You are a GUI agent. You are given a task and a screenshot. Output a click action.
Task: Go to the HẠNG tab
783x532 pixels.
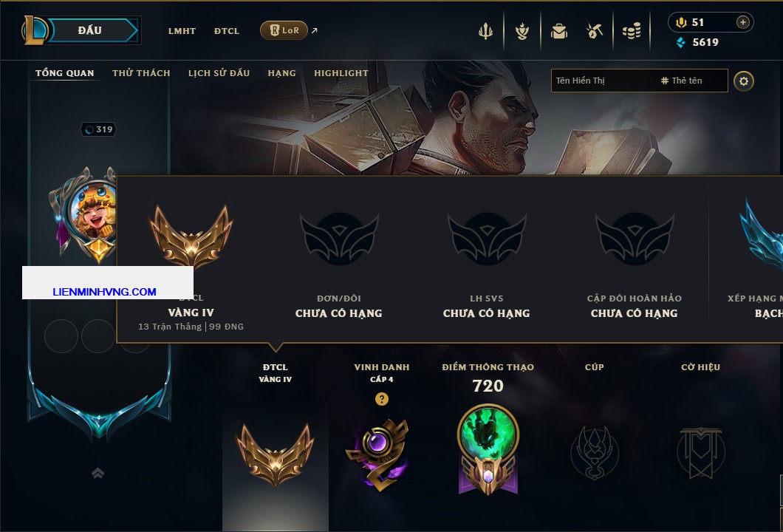[x=281, y=73]
